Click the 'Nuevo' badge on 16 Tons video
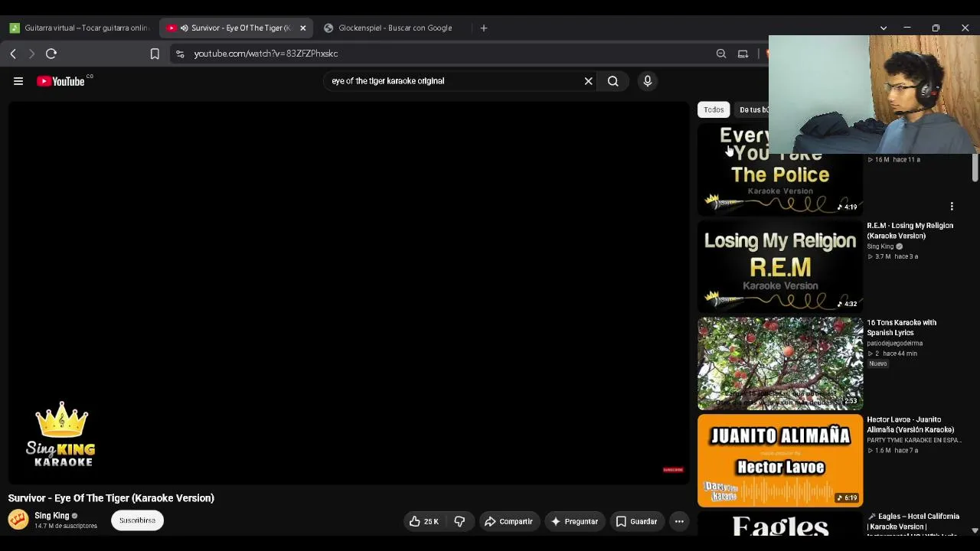 click(877, 364)
